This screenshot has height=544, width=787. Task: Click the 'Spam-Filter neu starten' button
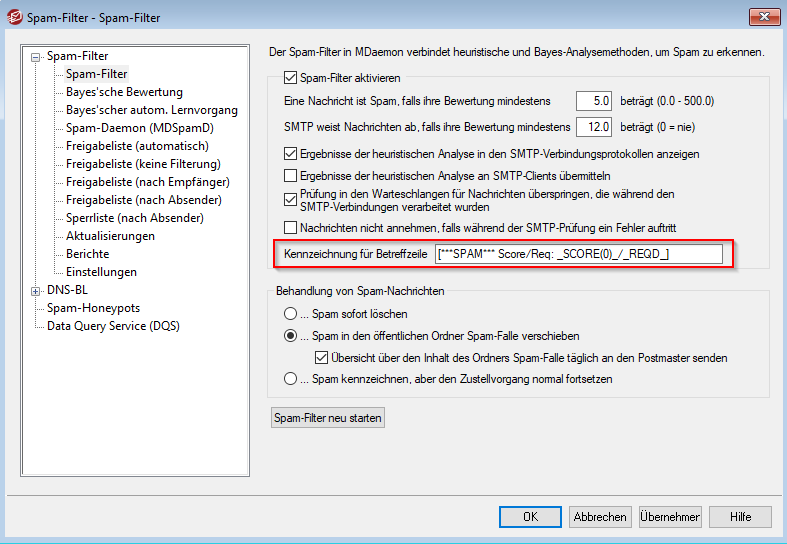click(x=328, y=418)
